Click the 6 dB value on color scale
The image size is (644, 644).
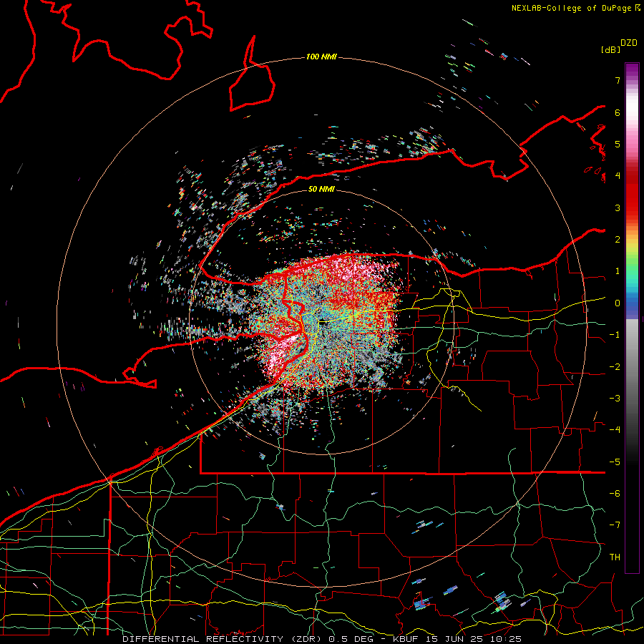[x=618, y=112]
